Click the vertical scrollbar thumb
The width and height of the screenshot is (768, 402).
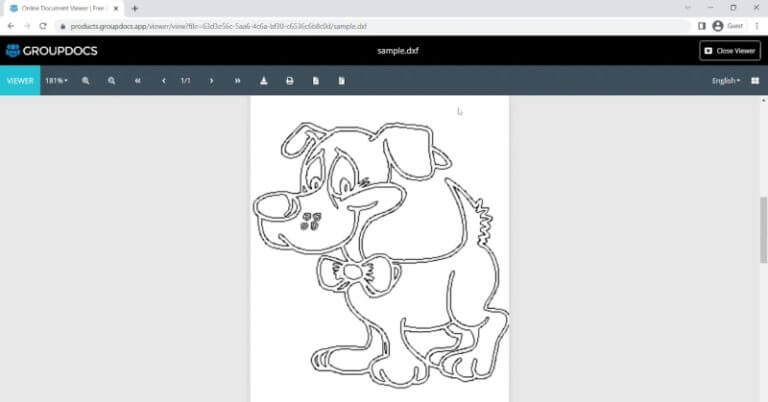tap(763, 230)
